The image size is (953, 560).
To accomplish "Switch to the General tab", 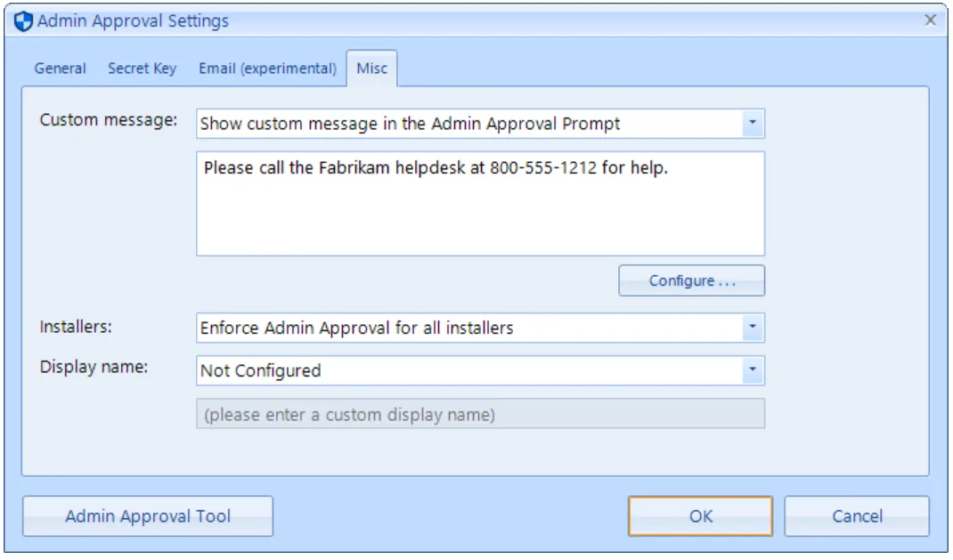I will (59, 68).
